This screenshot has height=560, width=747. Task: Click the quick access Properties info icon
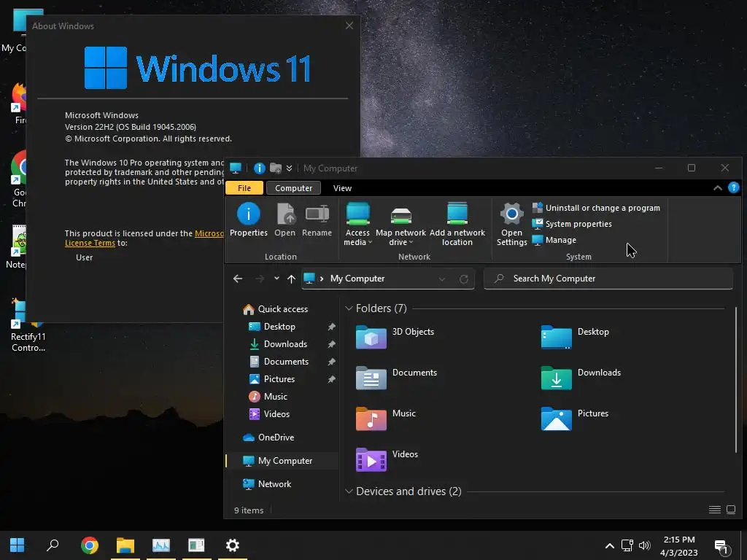259,168
